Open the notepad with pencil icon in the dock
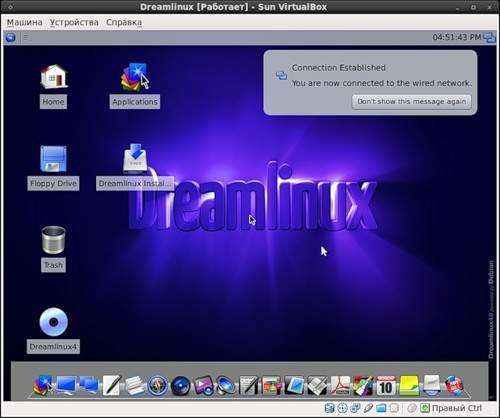 pos(249,386)
